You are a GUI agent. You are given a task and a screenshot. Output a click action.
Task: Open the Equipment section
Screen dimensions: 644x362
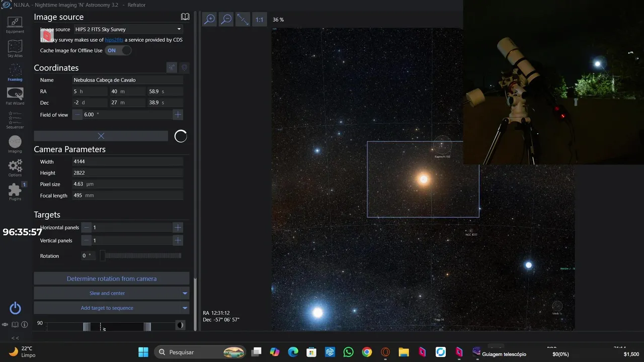click(x=15, y=25)
